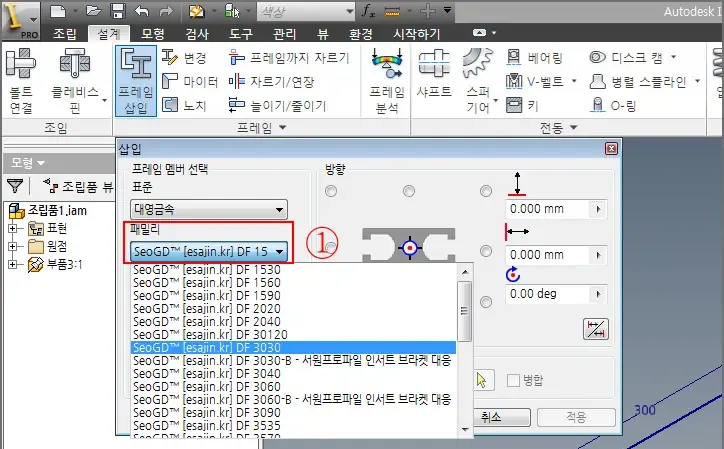
Task: Click the Apply (적용) button
Action: click(576, 418)
